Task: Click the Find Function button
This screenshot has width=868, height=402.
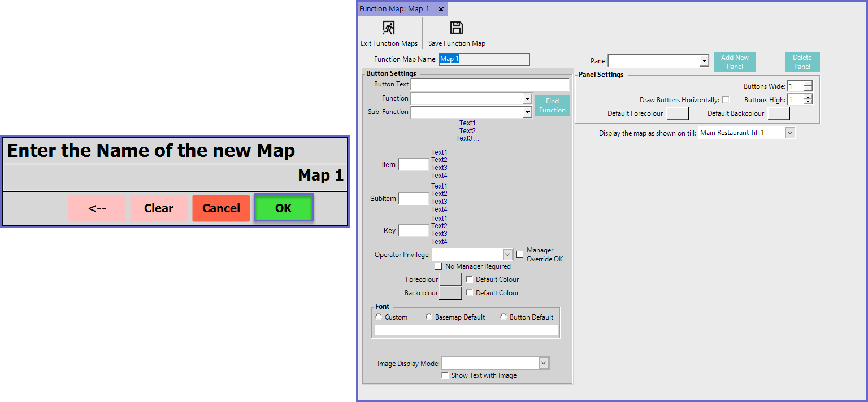Action: (552, 106)
